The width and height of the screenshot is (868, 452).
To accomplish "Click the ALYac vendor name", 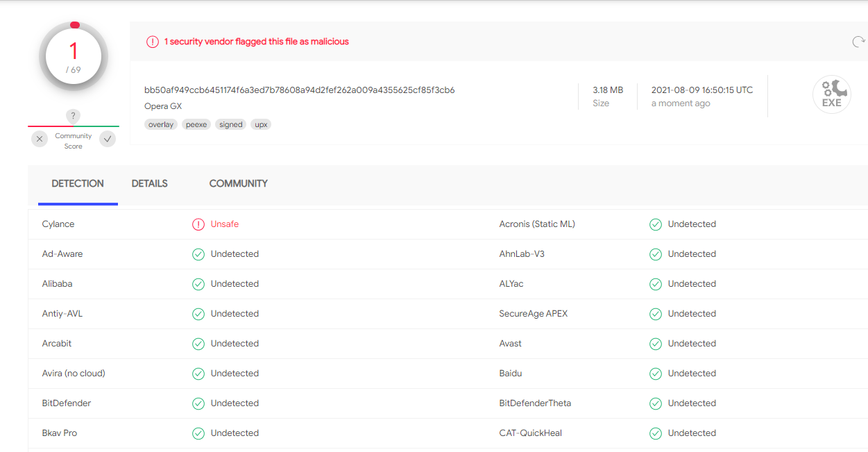I will point(512,284).
